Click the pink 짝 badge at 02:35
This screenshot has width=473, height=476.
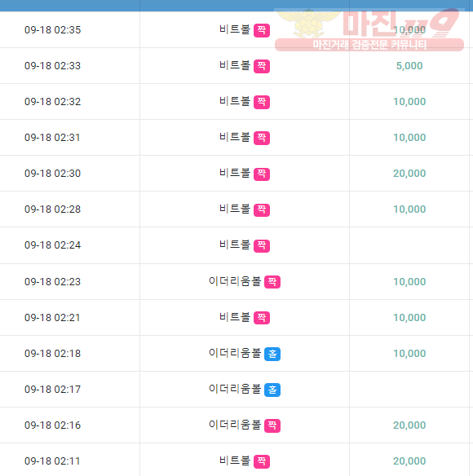pos(262,30)
